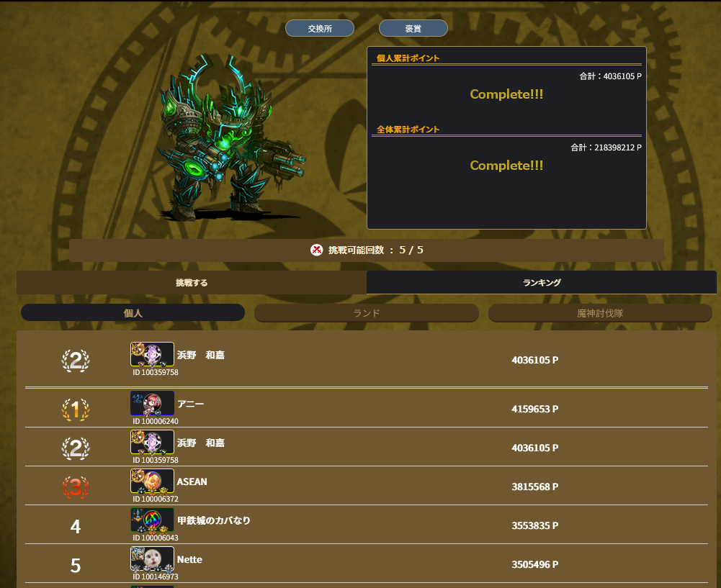Select the 個人 ranking filter
This screenshot has height=588, width=721.
133,313
